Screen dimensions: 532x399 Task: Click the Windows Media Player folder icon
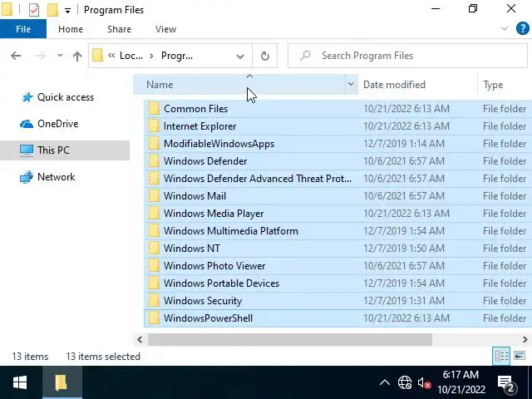point(154,214)
